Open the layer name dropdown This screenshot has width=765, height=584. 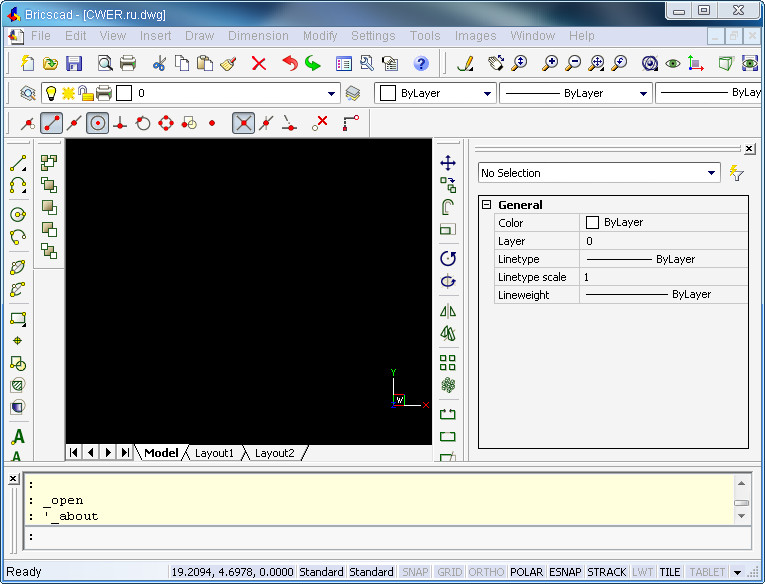[333, 93]
